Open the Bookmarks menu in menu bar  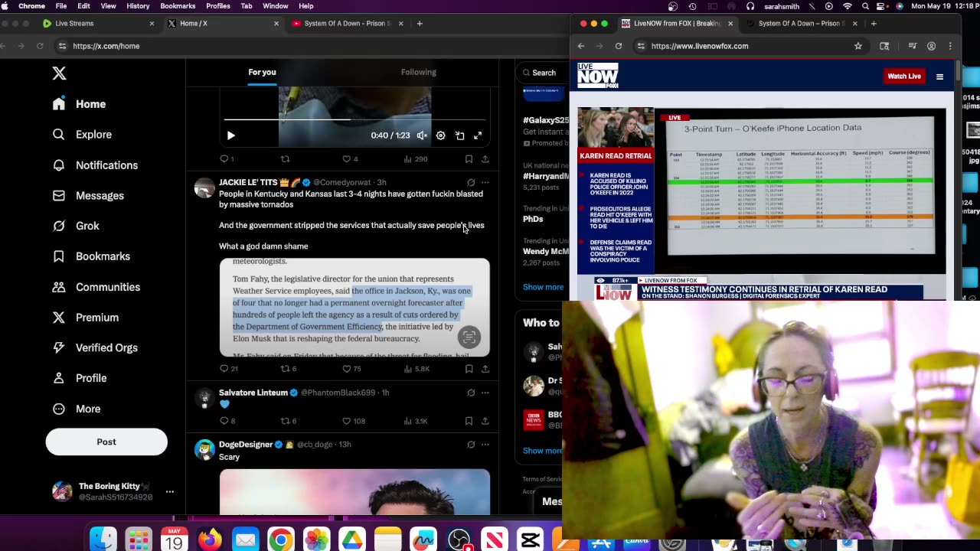(x=178, y=6)
